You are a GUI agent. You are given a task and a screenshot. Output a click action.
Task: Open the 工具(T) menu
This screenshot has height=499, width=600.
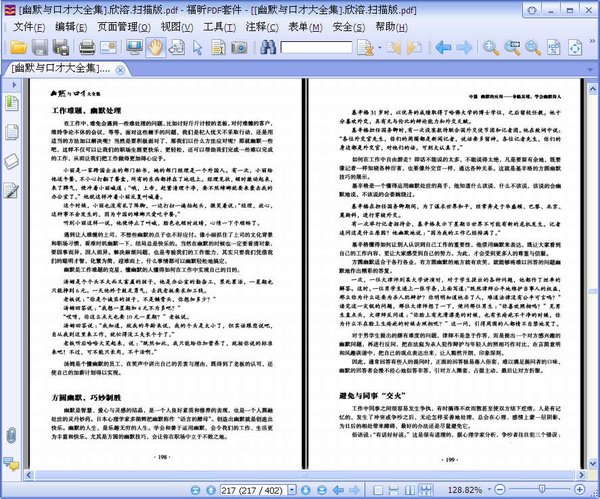tap(219, 27)
